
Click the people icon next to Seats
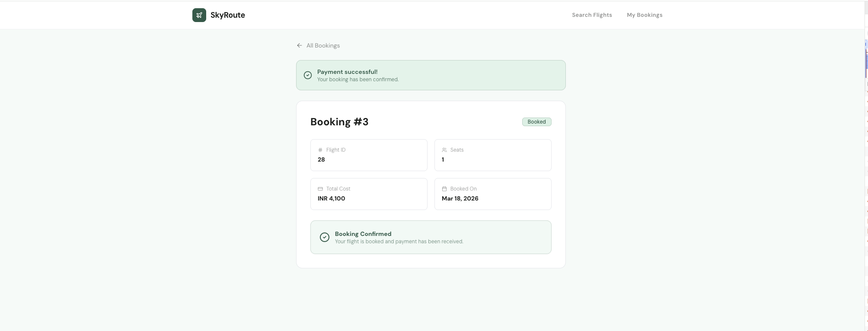(x=444, y=150)
